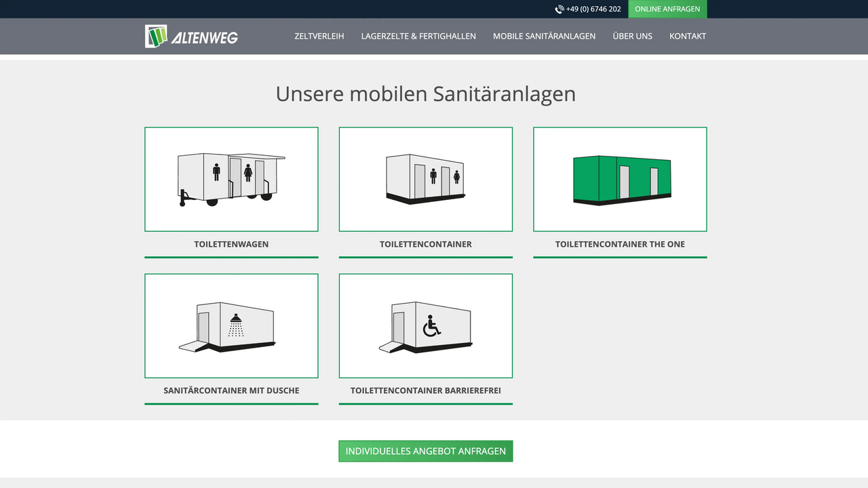Open the Toilettenwagen link label
This screenshot has height=488, width=868.
tap(231, 244)
